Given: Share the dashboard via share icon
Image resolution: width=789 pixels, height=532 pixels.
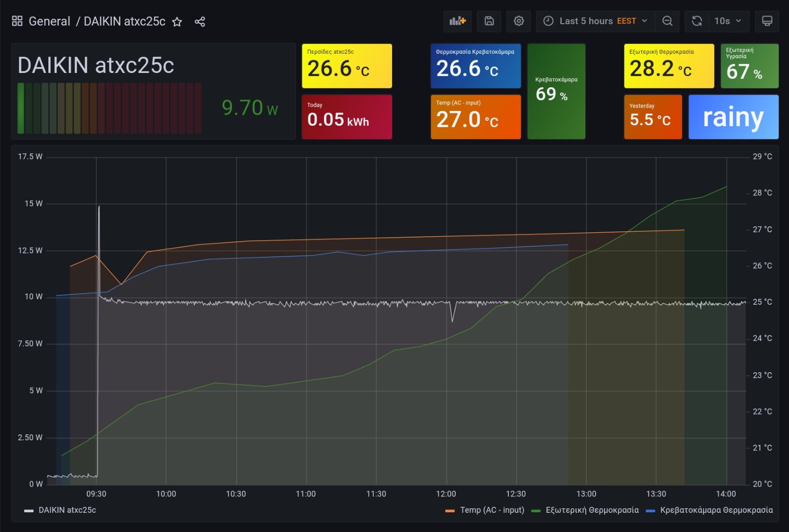Looking at the screenshot, I should pyautogui.click(x=200, y=22).
